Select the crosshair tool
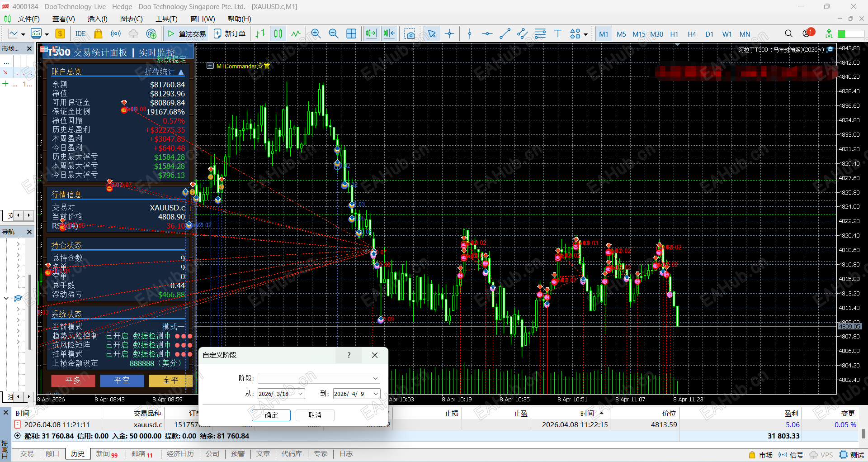 pos(449,34)
